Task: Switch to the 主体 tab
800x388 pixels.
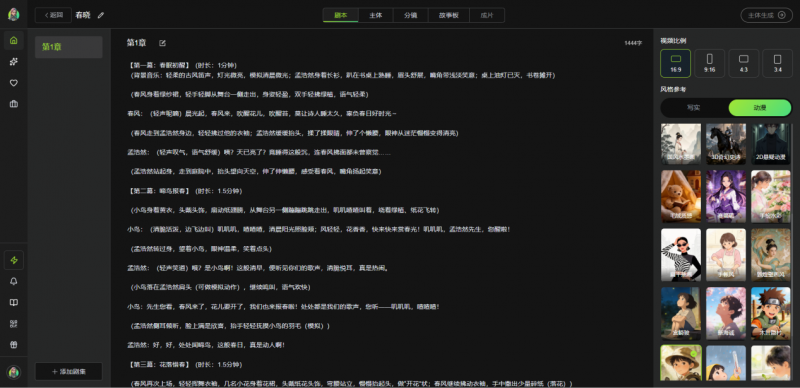Action: 376,15
